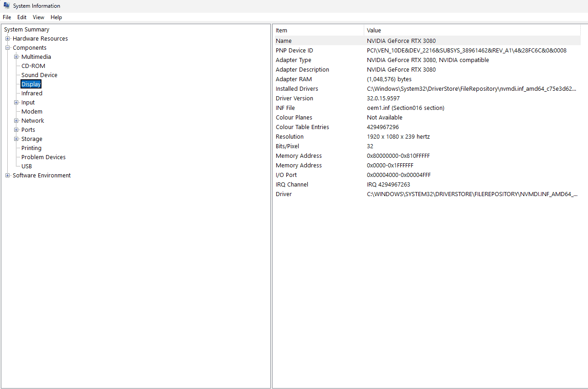
Task: Expand the Multimedia node
Action: [x=16, y=57]
